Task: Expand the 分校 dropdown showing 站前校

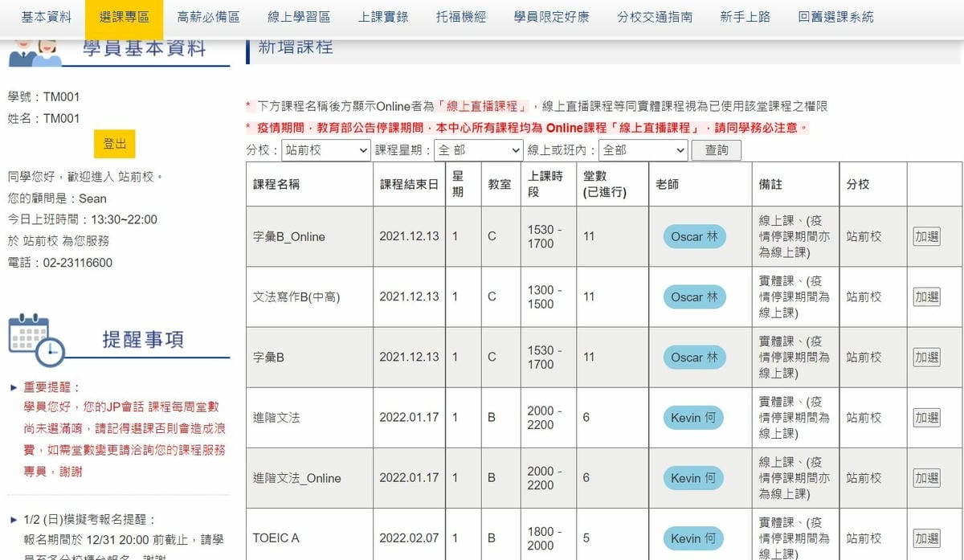Action: tap(326, 150)
